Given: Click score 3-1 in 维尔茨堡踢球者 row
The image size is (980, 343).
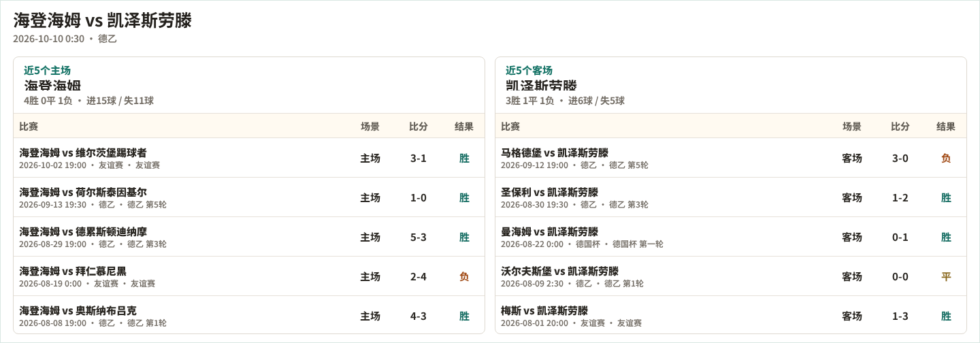Looking at the screenshot, I should [x=419, y=158].
